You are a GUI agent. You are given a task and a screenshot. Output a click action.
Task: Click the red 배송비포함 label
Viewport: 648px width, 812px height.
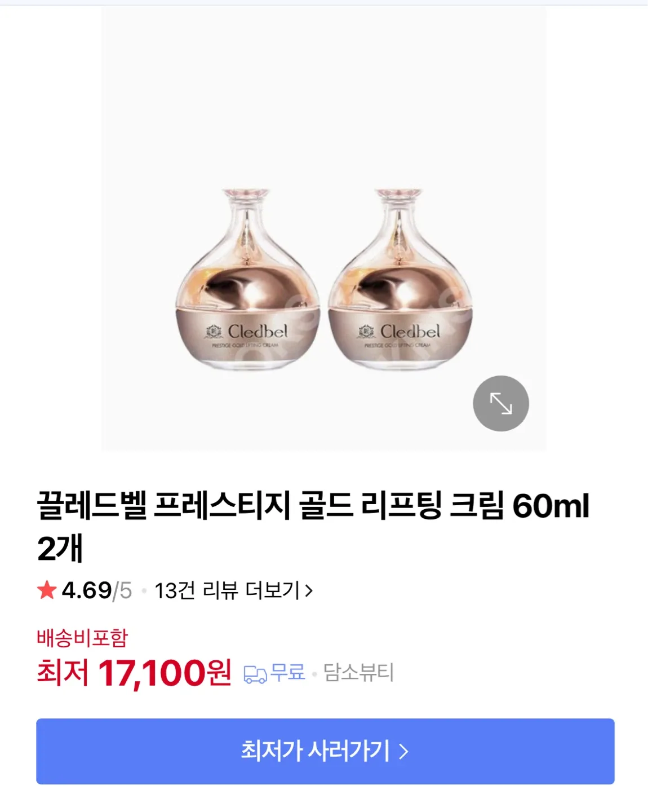(x=82, y=638)
